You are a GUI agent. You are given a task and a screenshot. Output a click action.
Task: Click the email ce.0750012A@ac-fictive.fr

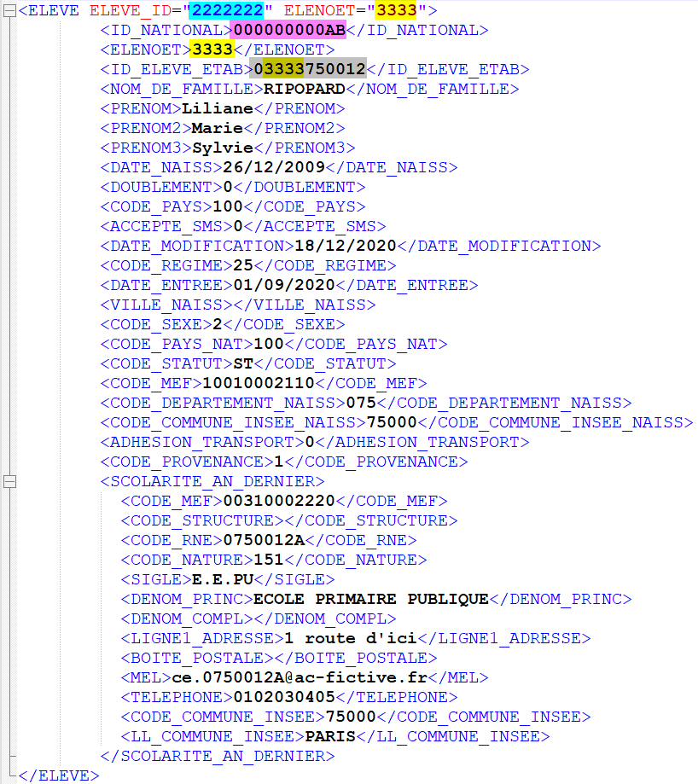pyautogui.click(x=300, y=677)
